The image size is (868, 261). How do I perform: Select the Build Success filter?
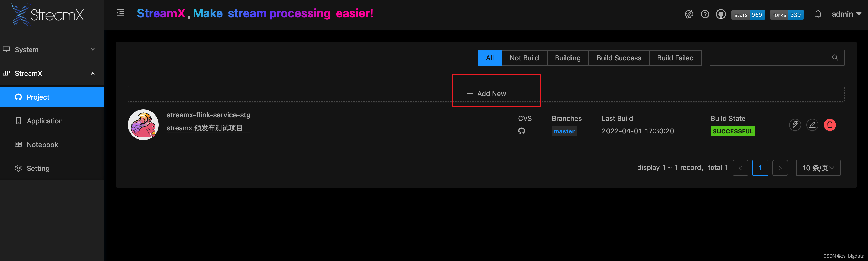tap(619, 58)
